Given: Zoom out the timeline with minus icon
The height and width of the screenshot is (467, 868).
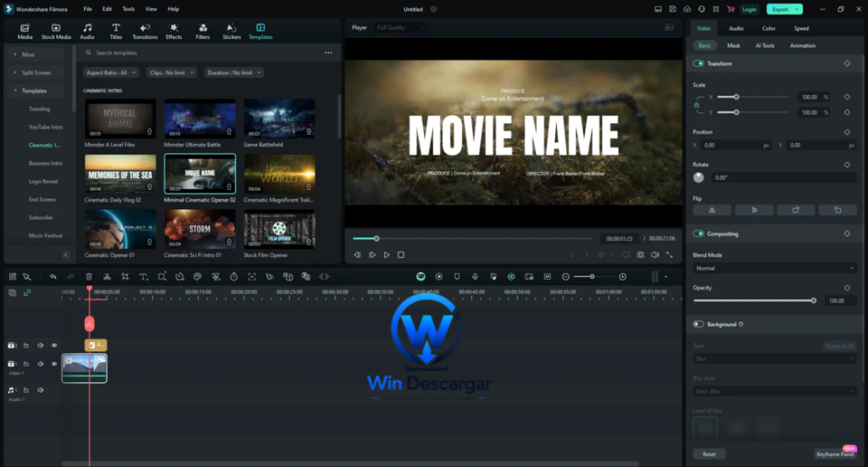Looking at the screenshot, I should [x=565, y=276].
